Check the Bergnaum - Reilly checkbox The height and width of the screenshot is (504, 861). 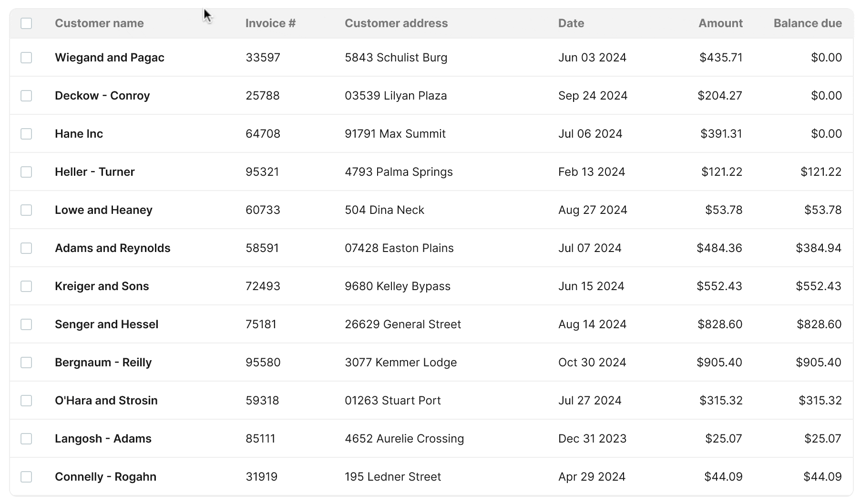coord(26,362)
